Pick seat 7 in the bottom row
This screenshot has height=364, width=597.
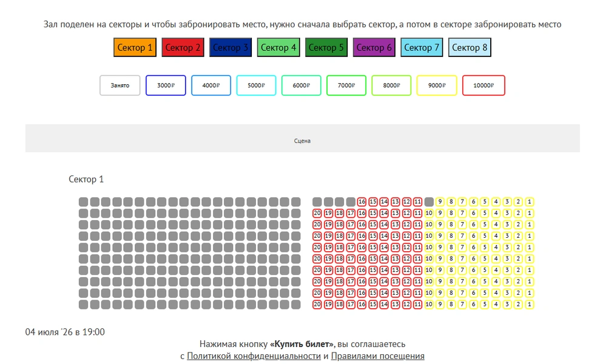(462, 305)
